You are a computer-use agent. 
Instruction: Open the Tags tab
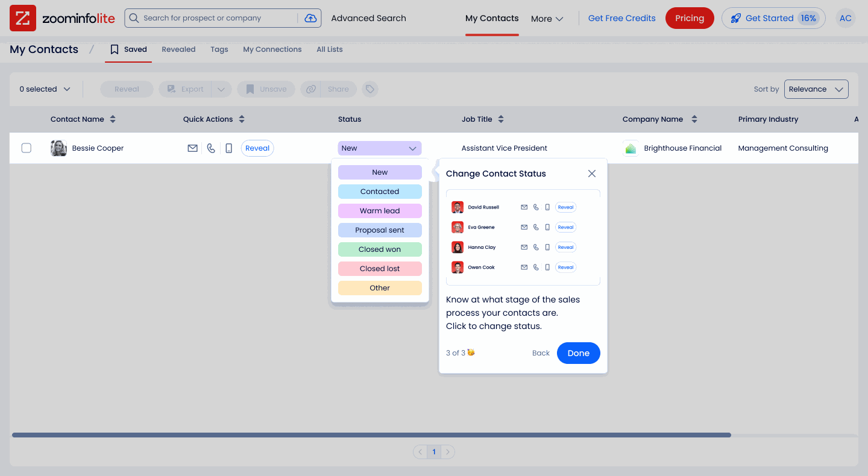tap(219, 49)
